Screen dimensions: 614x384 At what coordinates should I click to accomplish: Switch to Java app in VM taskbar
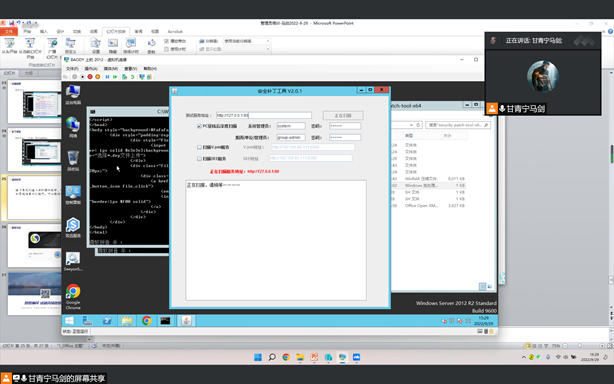click(x=186, y=321)
